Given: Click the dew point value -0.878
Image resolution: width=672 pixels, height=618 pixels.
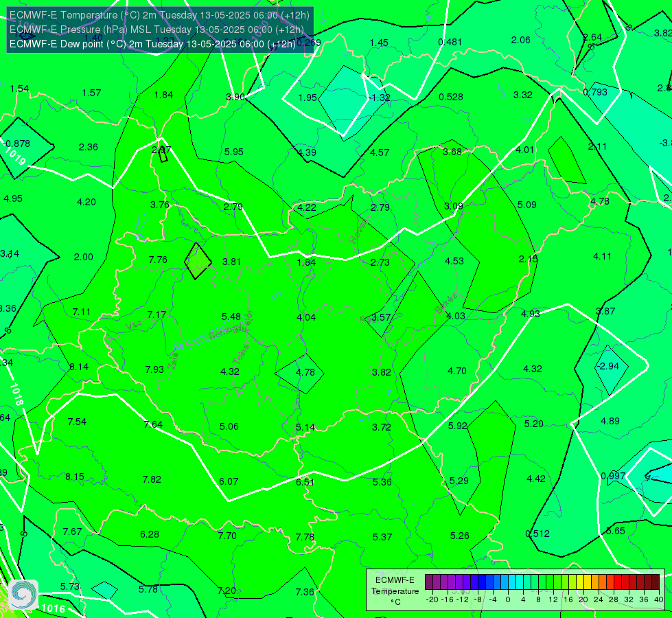Looking at the screenshot, I should tap(16, 144).
